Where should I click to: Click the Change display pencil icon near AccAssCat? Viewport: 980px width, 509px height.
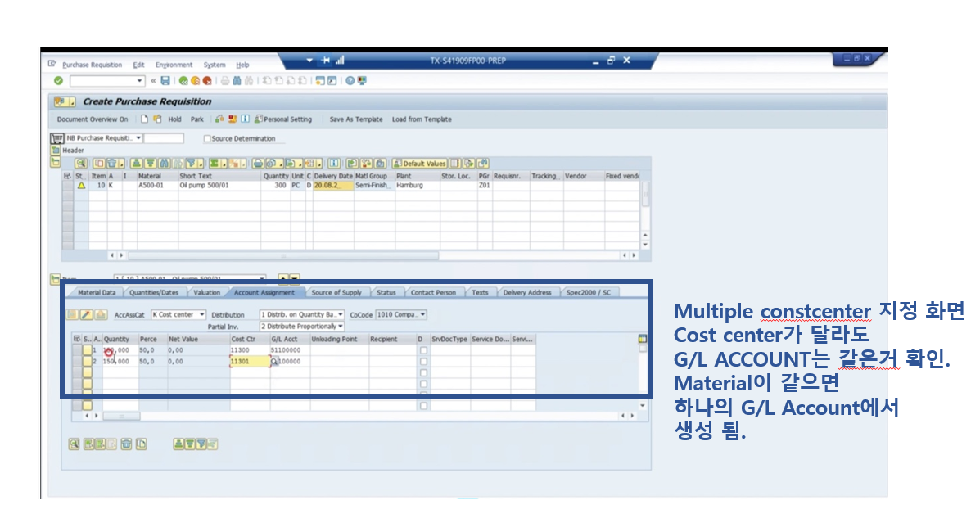pyautogui.click(x=87, y=314)
